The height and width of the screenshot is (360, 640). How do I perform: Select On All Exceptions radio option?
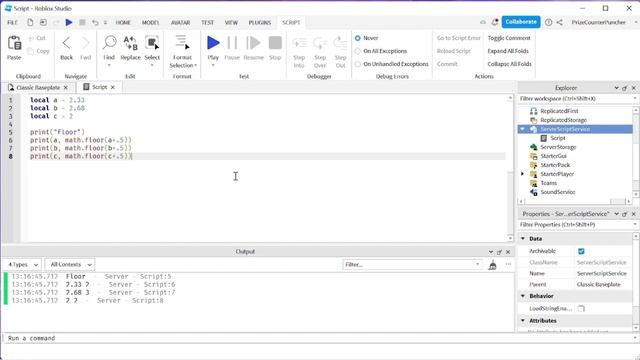pyautogui.click(x=358, y=51)
